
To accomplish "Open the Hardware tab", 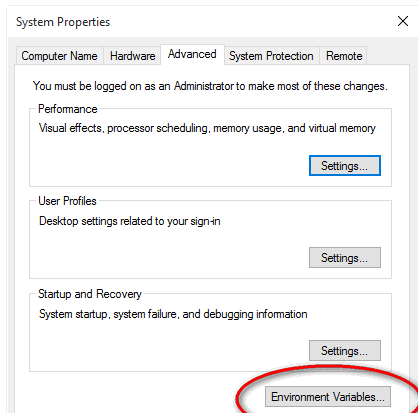I will (x=132, y=56).
